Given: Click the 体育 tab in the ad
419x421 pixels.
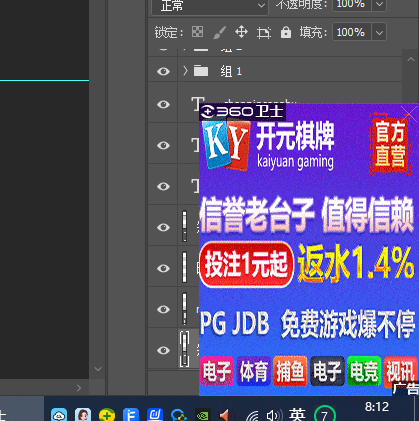Looking at the screenshot, I should pos(253,371).
